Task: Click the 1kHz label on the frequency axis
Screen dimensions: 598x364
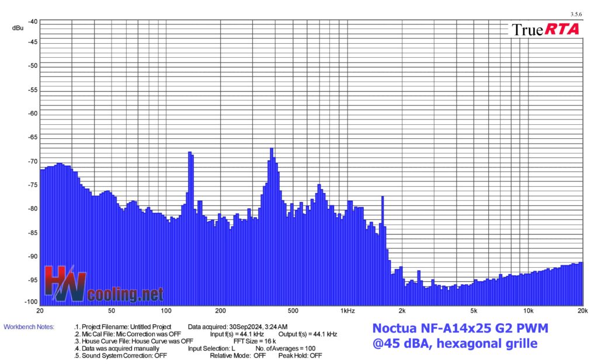Action: [x=346, y=310]
